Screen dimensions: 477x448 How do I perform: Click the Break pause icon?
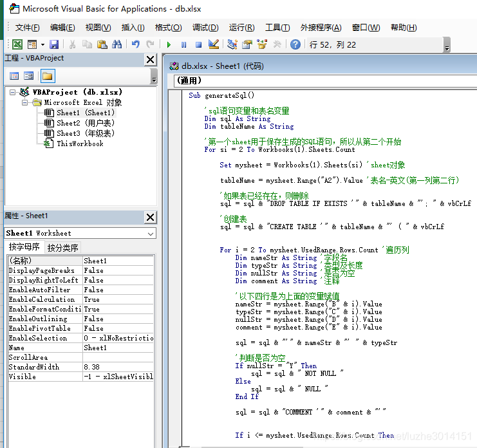[183, 44]
